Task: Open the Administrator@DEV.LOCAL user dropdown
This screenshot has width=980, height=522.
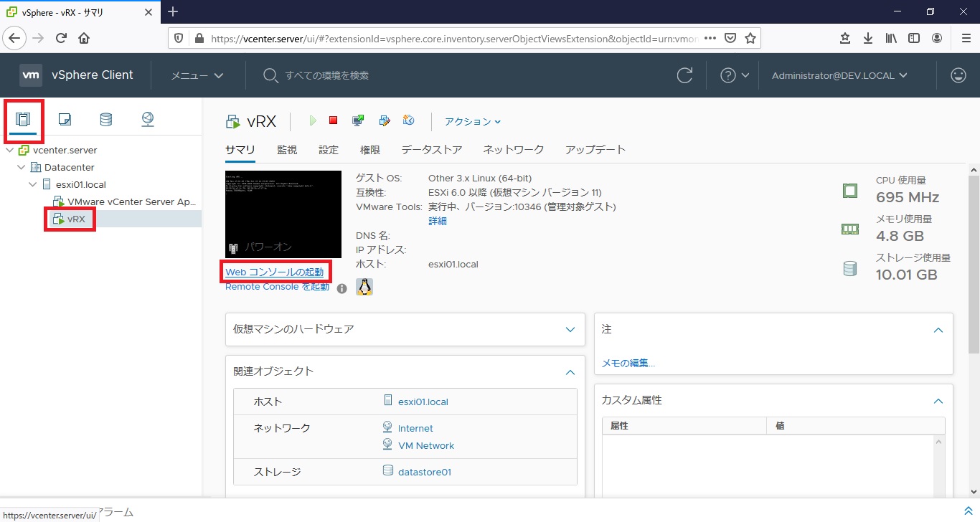Action: 839,75
